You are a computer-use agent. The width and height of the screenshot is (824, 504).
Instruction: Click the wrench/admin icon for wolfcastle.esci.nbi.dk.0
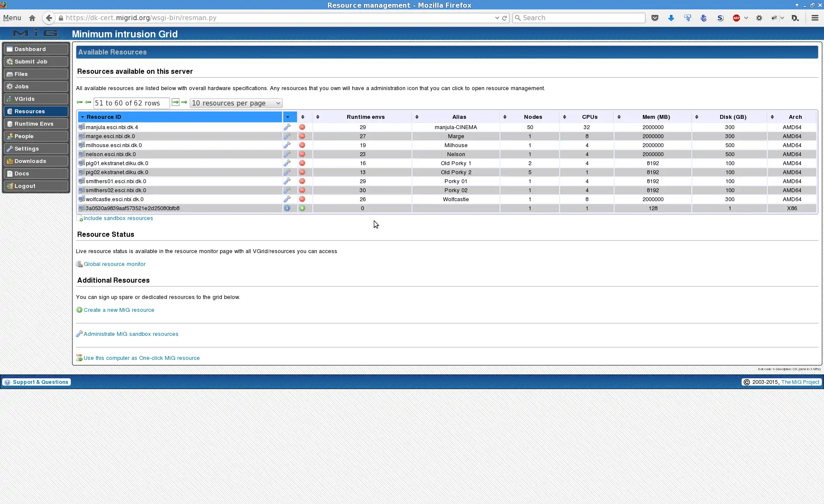pos(287,199)
